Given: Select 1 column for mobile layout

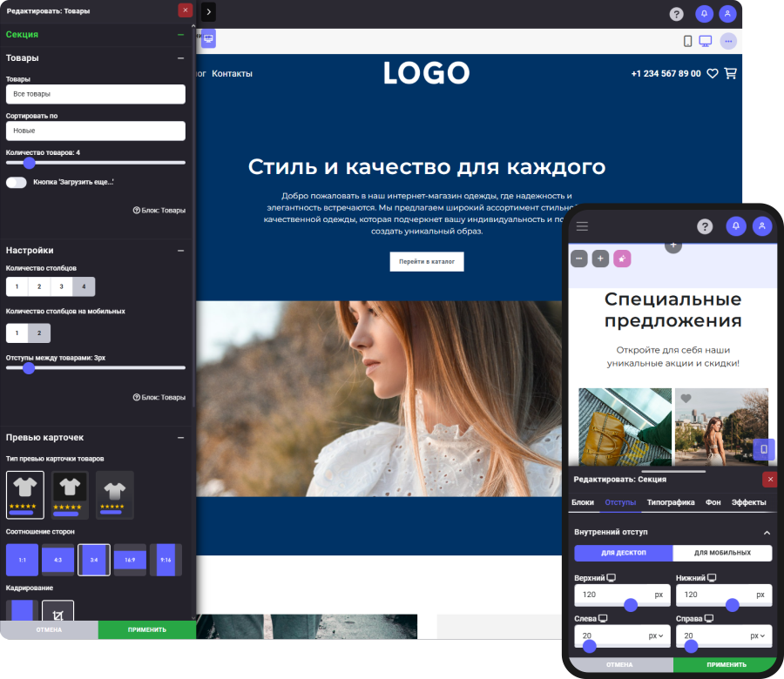Looking at the screenshot, I should tap(17, 333).
